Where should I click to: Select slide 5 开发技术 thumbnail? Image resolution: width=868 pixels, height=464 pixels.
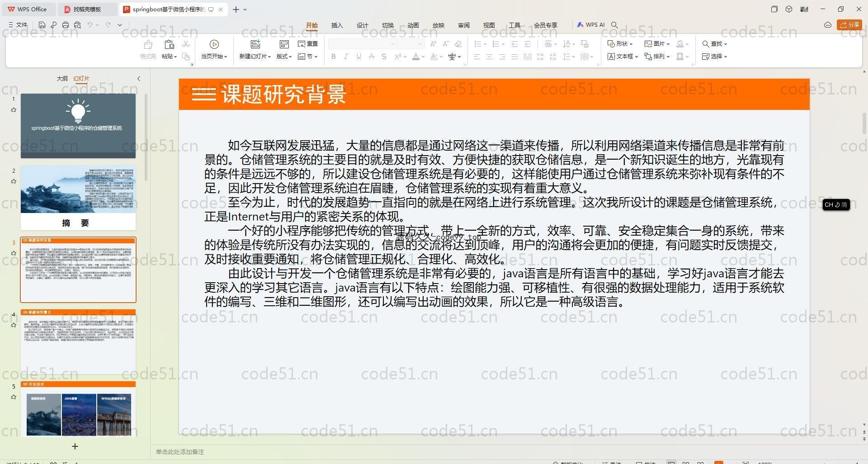click(78, 409)
